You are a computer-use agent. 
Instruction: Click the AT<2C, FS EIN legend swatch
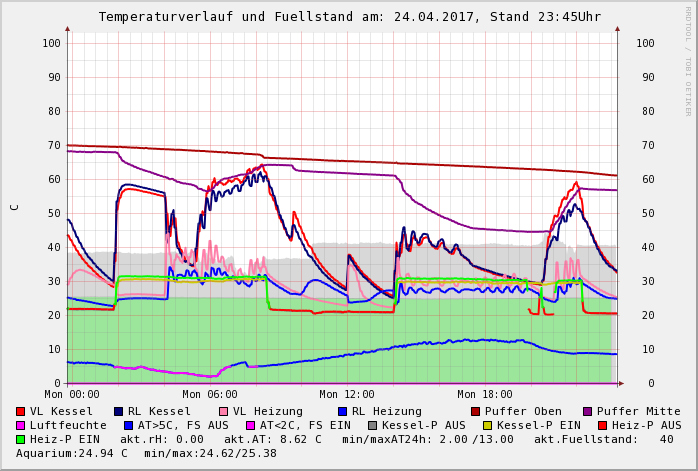click(x=251, y=425)
